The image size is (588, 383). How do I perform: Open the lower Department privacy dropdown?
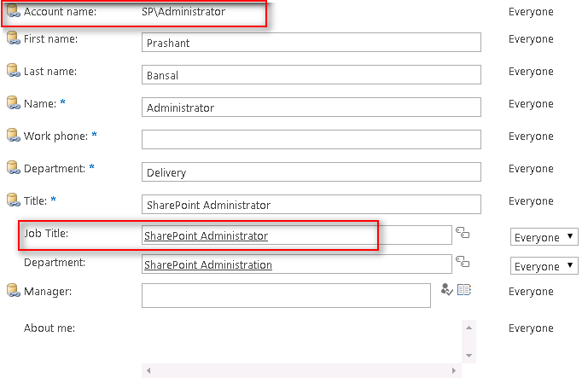point(544,266)
